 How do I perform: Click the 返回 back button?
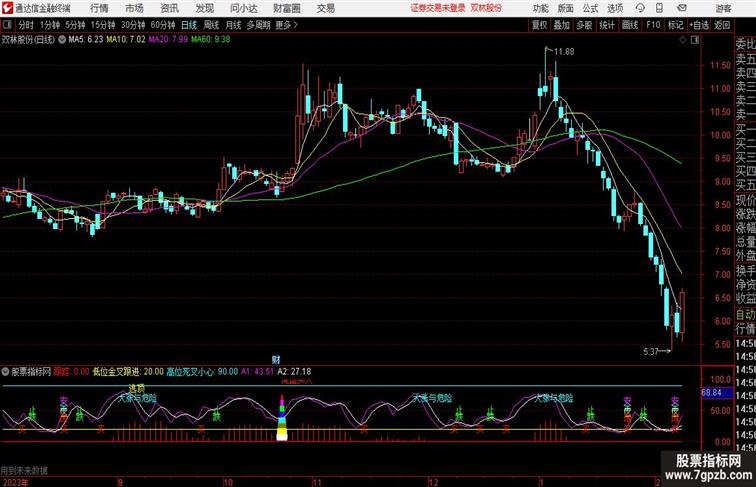(722, 25)
